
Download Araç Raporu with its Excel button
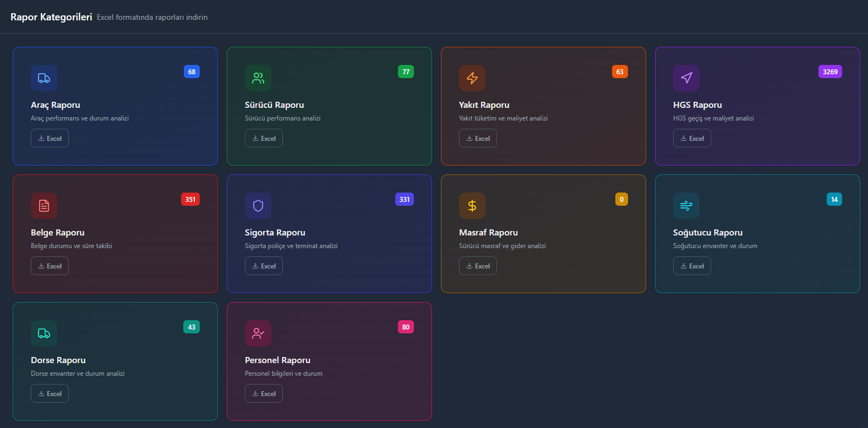(50, 139)
